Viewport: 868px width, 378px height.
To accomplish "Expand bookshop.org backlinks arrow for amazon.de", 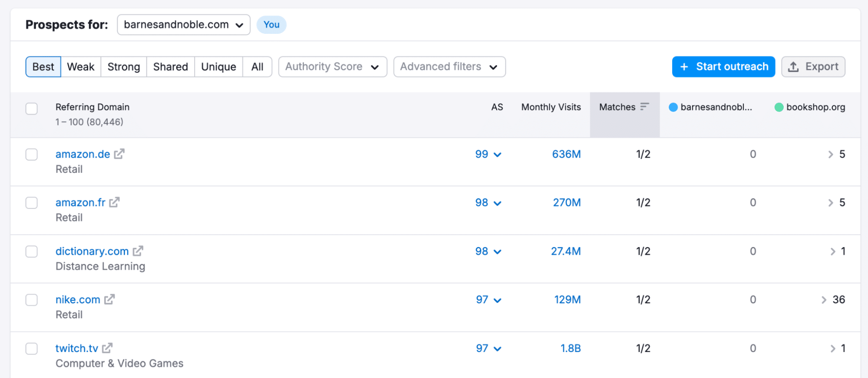I will coord(830,154).
